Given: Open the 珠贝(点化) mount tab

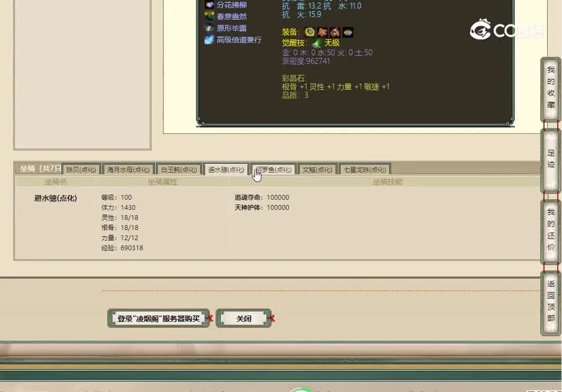Looking at the screenshot, I should (x=81, y=169).
